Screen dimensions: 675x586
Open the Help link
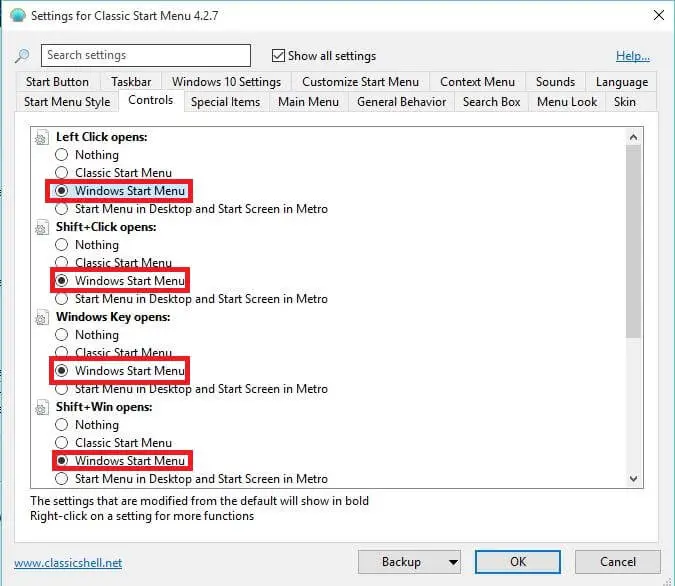633,56
